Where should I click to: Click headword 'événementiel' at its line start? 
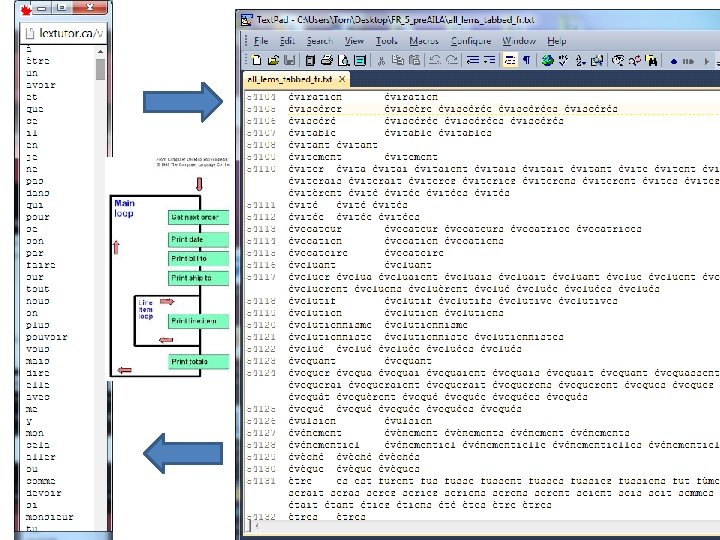[x=324, y=445]
